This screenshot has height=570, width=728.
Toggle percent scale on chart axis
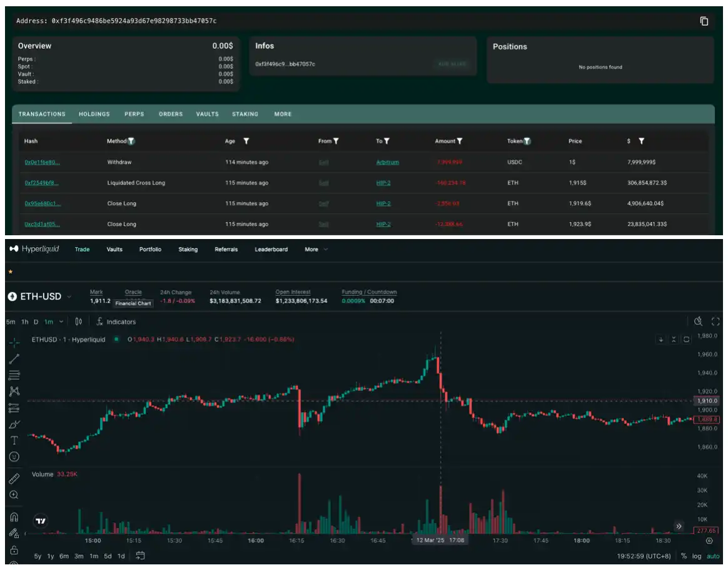pyautogui.click(x=684, y=556)
